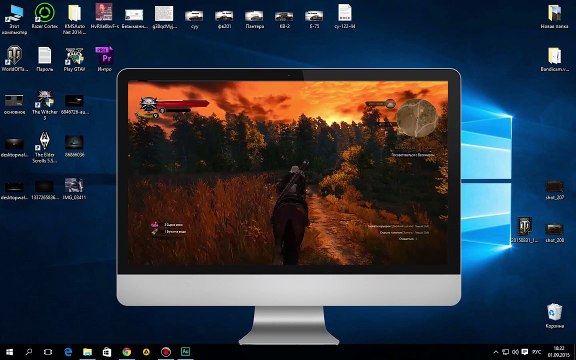The image size is (576, 360).
Task: Open the Windows Start menu
Action: pos(10,352)
